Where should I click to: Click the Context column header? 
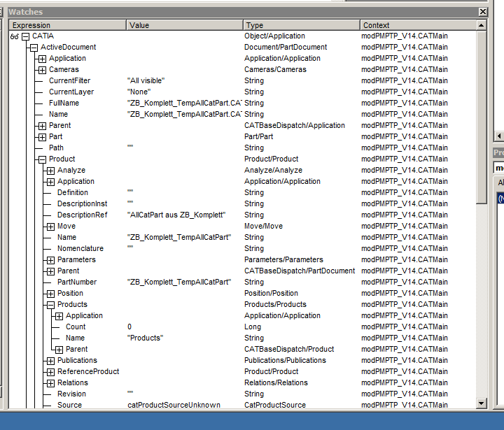click(x=418, y=25)
